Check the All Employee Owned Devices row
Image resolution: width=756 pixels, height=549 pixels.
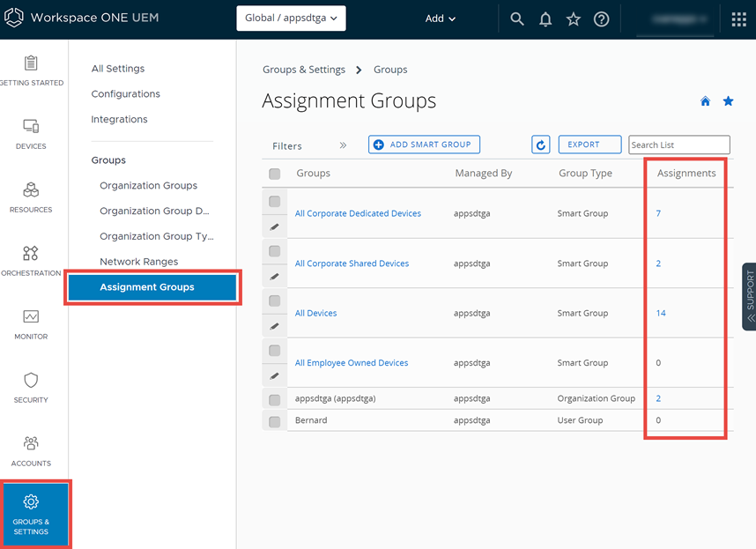274,350
